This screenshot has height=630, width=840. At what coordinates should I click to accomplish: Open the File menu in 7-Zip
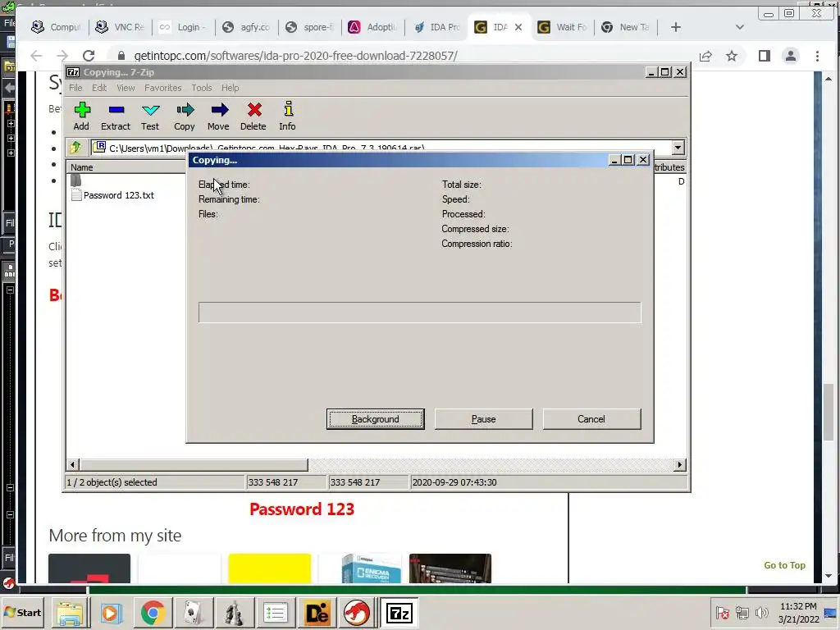point(75,88)
